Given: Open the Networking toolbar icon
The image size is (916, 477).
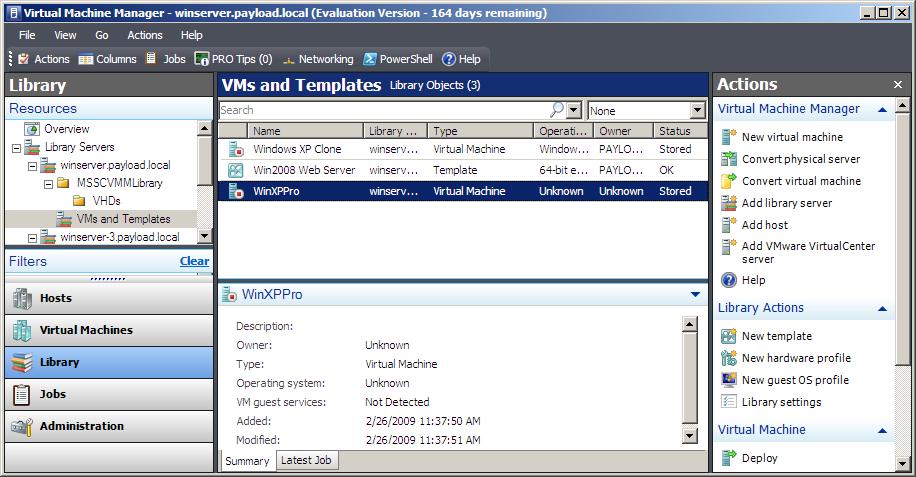Looking at the screenshot, I should pyautogui.click(x=290, y=59).
